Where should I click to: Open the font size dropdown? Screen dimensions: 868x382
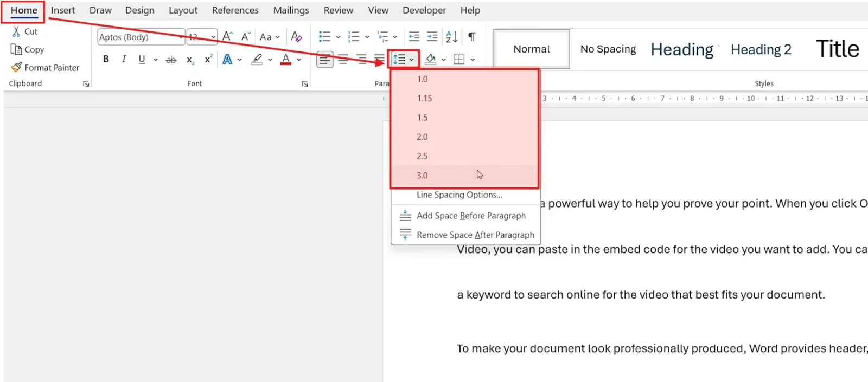213,37
